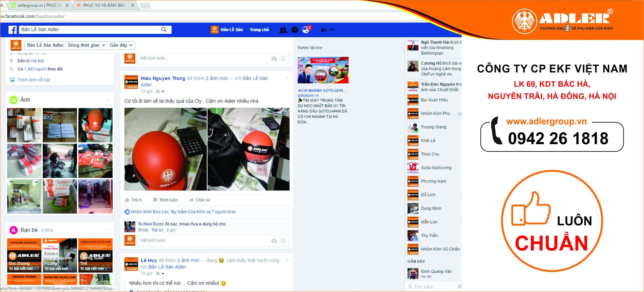Click Trang chủ in the top bar

tap(259, 30)
